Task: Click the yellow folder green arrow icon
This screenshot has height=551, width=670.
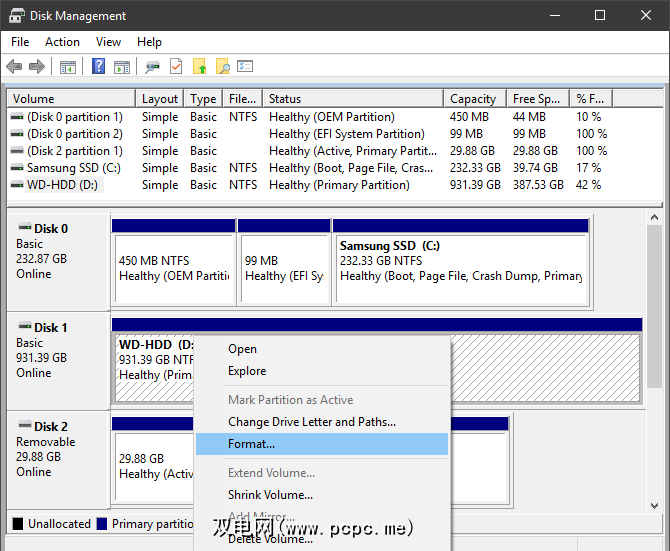Action: [x=200, y=67]
